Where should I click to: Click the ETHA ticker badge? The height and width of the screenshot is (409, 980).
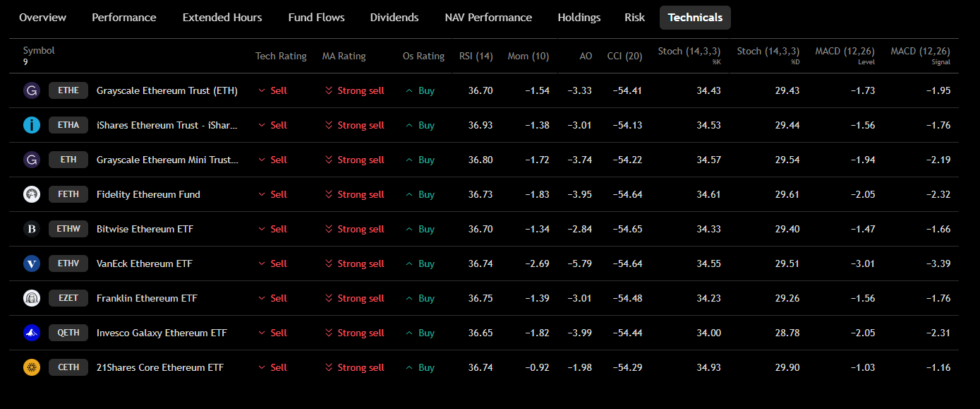tap(68, 125)
